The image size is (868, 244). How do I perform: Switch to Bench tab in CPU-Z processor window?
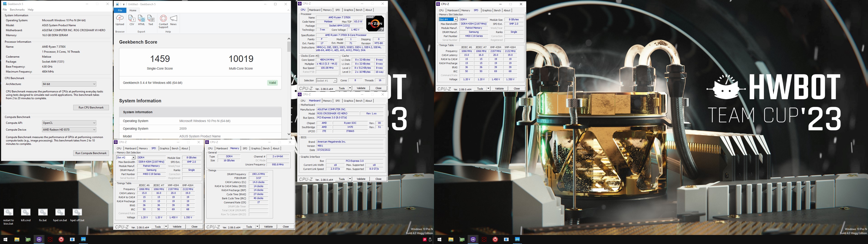(x=359, y=10)
